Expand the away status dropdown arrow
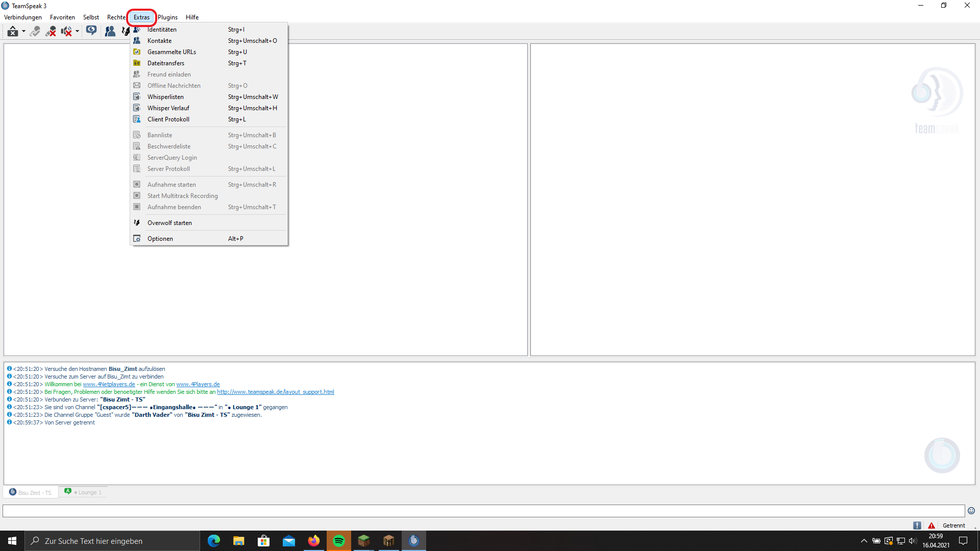This screenshot has height=551, width=980. [23, 32]
